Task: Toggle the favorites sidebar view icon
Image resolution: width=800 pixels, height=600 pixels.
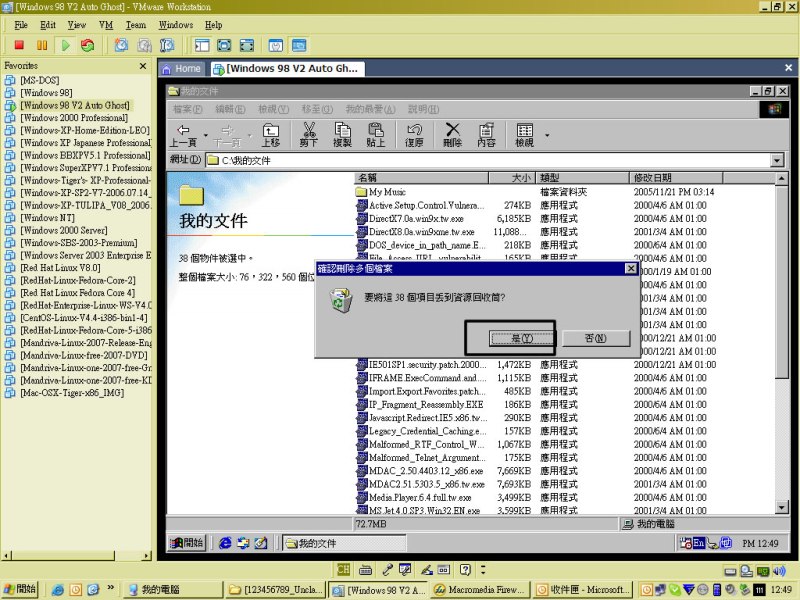Action: pos(202,45)
